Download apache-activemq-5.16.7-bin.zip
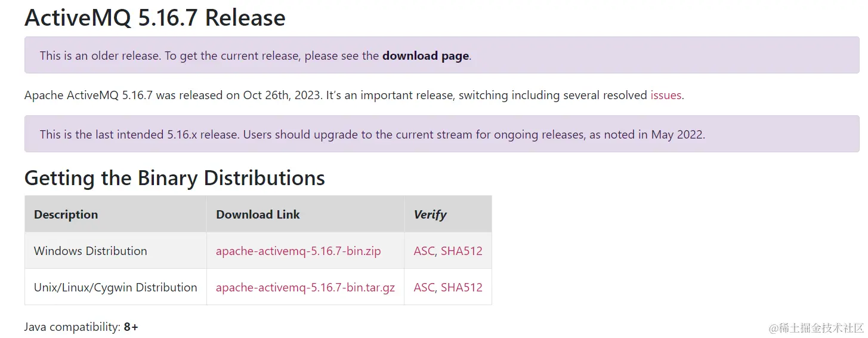 pyautogui.click(x=298, y=251)
